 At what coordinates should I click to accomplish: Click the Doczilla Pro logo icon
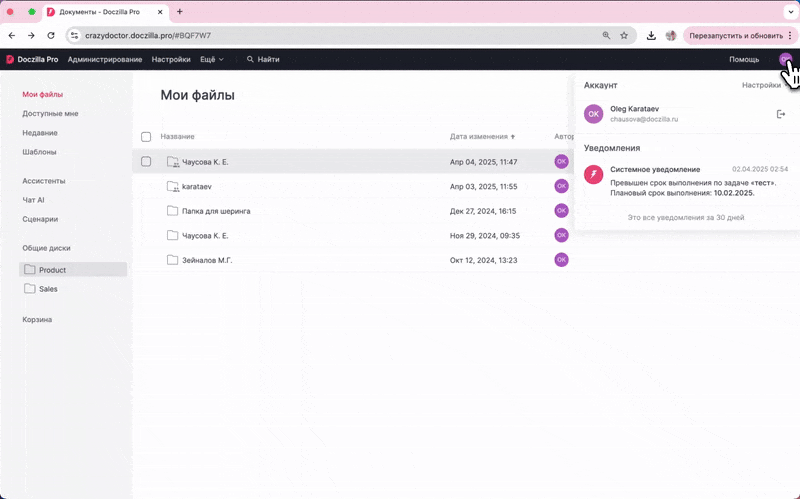click(10, 59)
